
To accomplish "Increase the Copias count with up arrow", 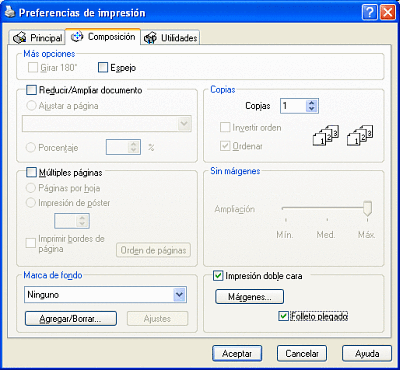I will point(312,103).
